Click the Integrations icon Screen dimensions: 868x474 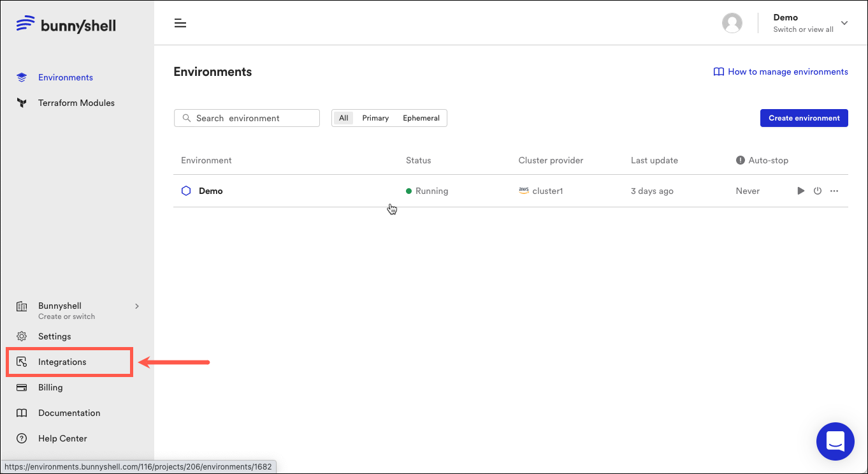(22, 362)
